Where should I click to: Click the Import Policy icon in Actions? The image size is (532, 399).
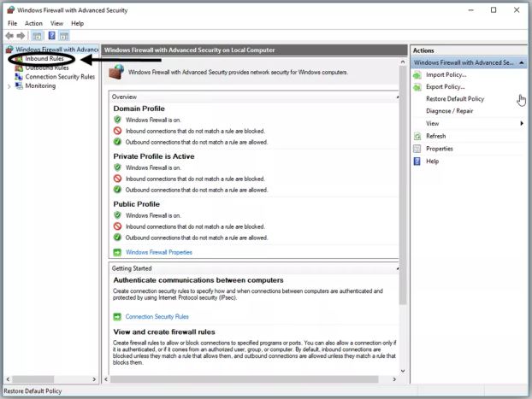point(417,75)
